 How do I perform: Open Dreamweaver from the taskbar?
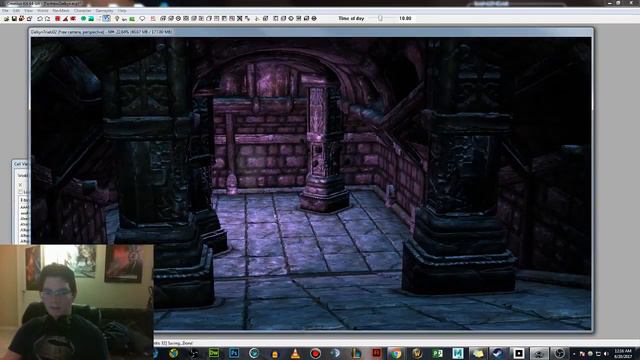[x=214, y=353]
